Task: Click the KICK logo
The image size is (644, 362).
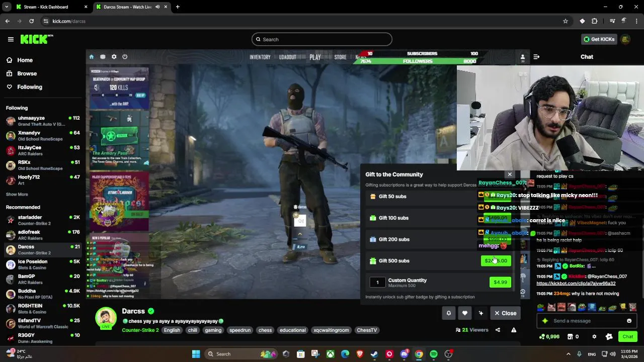Action: 36,39
